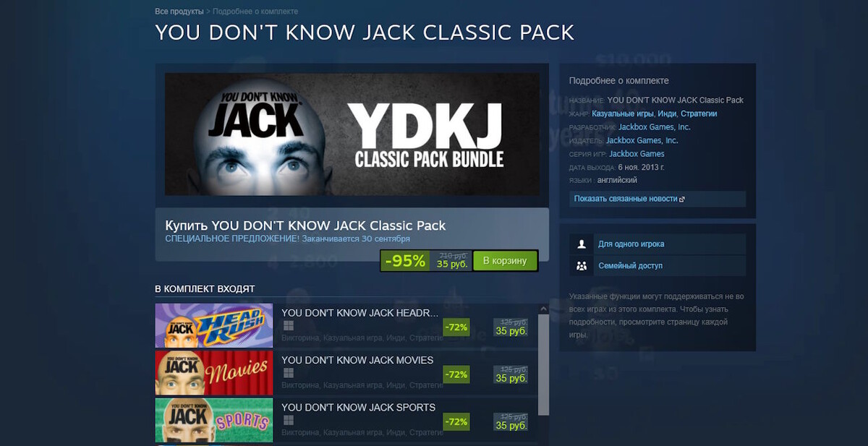Open the Movies game thumbnail

click(x=214, y=373)
